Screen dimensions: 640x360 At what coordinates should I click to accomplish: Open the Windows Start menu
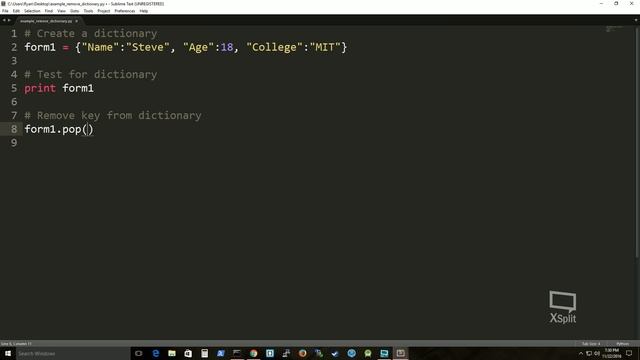click(x=8, y=353)
